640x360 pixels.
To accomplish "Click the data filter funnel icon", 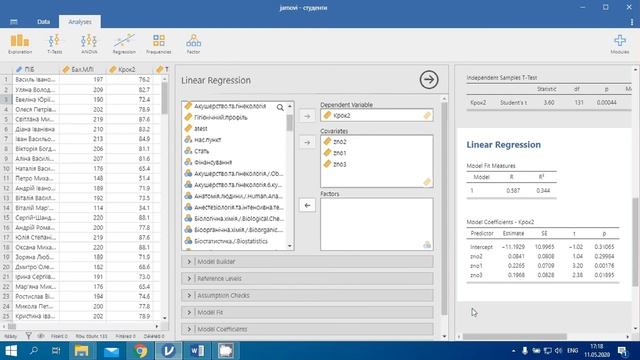I will [28, 336].
